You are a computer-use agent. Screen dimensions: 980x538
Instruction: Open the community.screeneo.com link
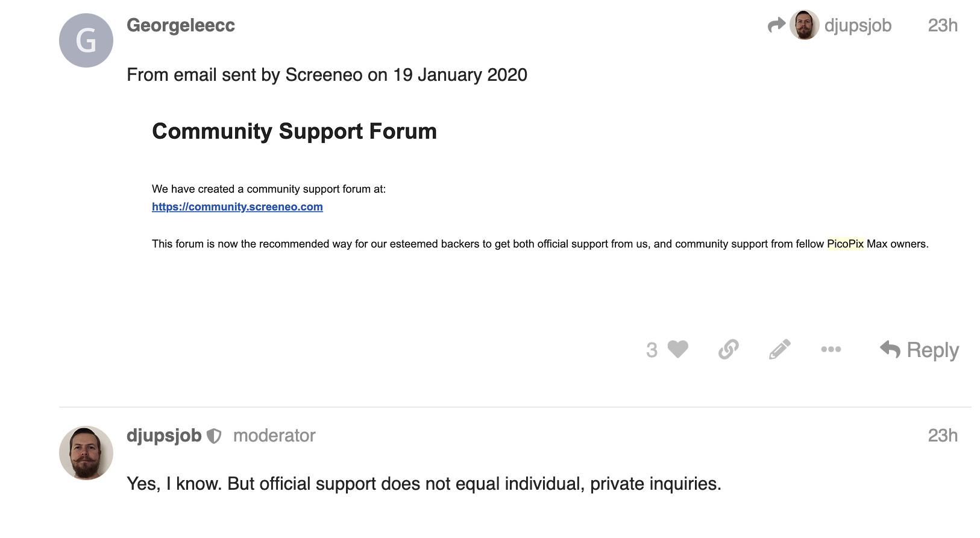pyautogui.click(x=237, y=207)
